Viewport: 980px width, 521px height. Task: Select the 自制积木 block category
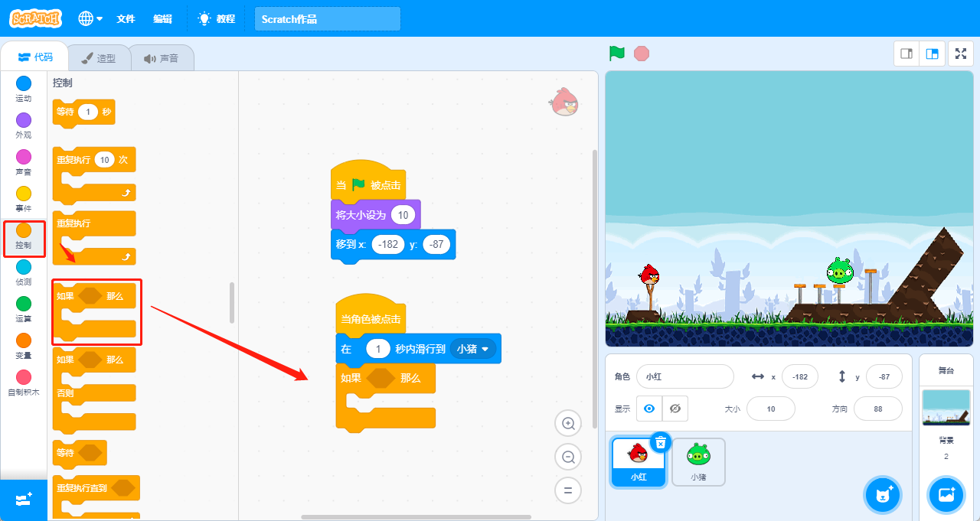(24, 383)
